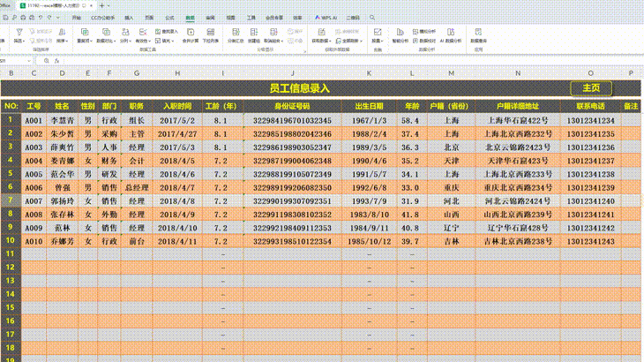
Task: Switch to the Page (页面) ribbon tab
Action: click(149, 18)
